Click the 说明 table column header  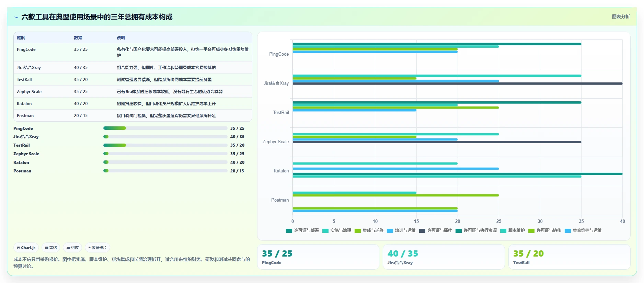(121, 38)
